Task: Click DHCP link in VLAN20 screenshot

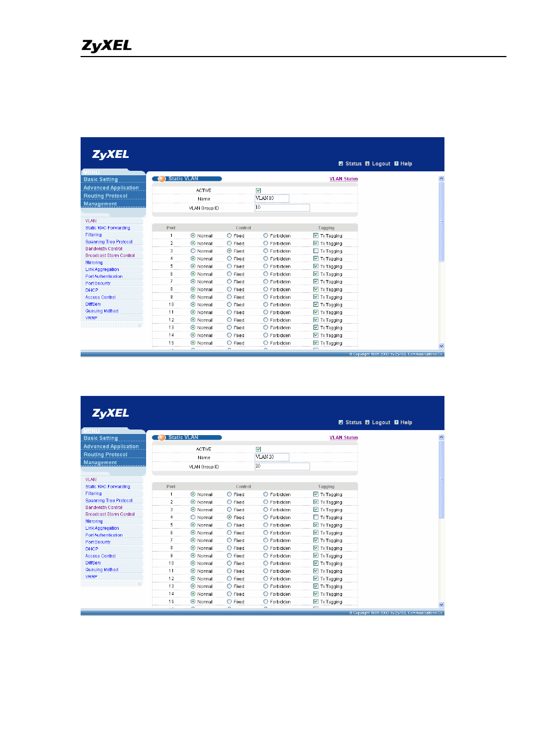Action: 92,549
